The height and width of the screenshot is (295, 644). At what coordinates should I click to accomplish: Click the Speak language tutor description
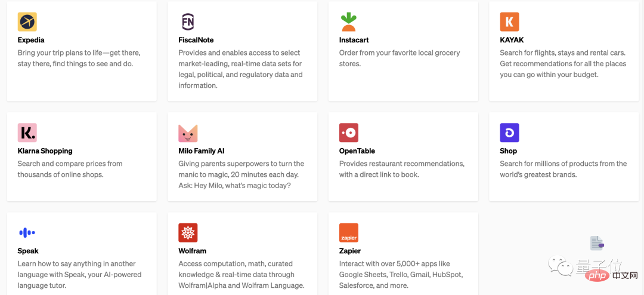79,275
